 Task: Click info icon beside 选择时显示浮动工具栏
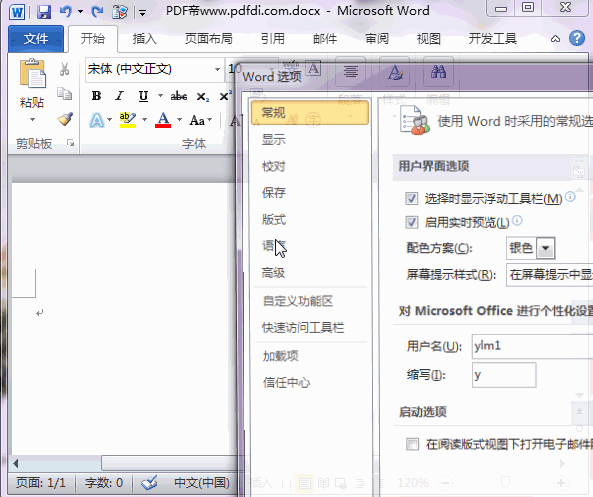[x=570, y=197]
